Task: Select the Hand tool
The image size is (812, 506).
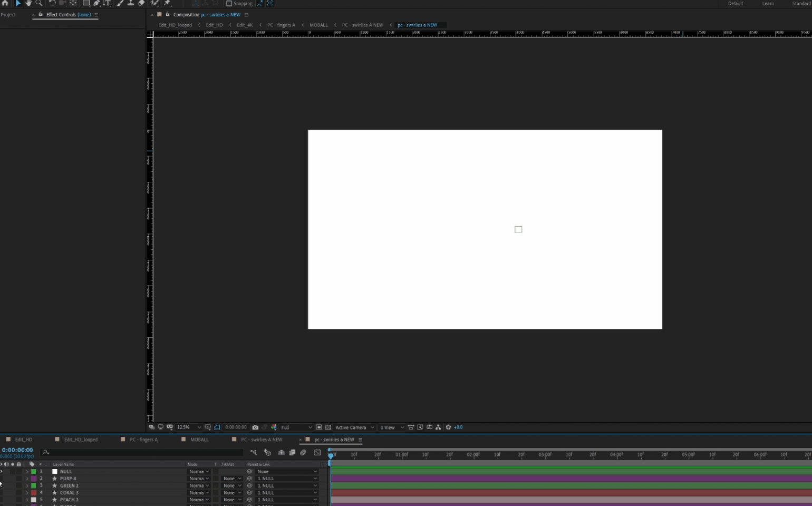Action: pos(28,3)
